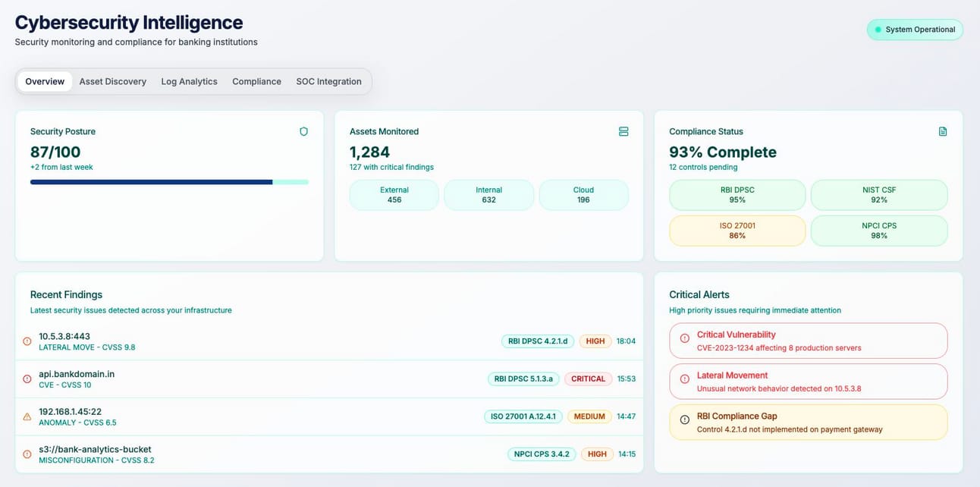Open the Log Analytics tab
Image resolution: width=980 pixels, height=487 pixels.
(189, 82)
